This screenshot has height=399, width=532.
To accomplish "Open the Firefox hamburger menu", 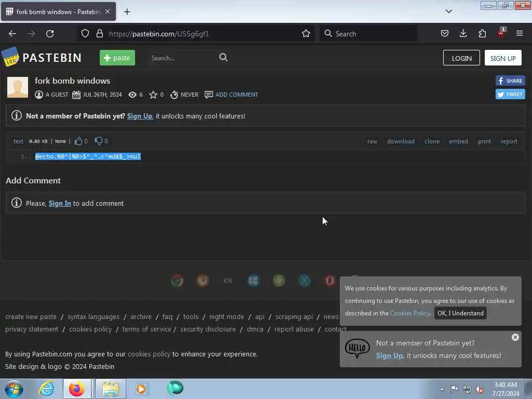I will 520,33.
